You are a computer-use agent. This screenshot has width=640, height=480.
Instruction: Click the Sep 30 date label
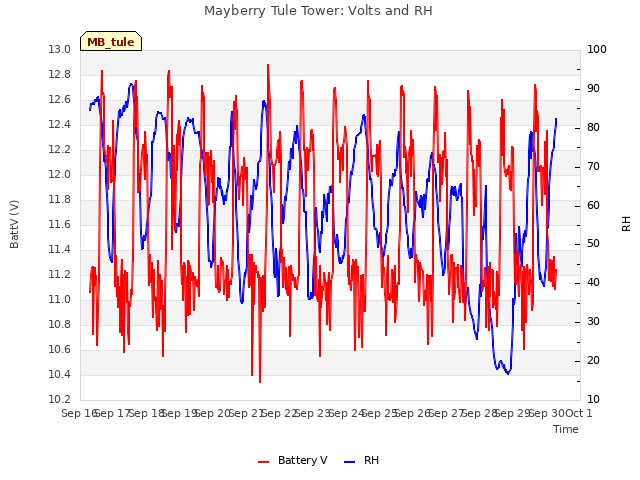pyautogui.click(x=547, y=413)
